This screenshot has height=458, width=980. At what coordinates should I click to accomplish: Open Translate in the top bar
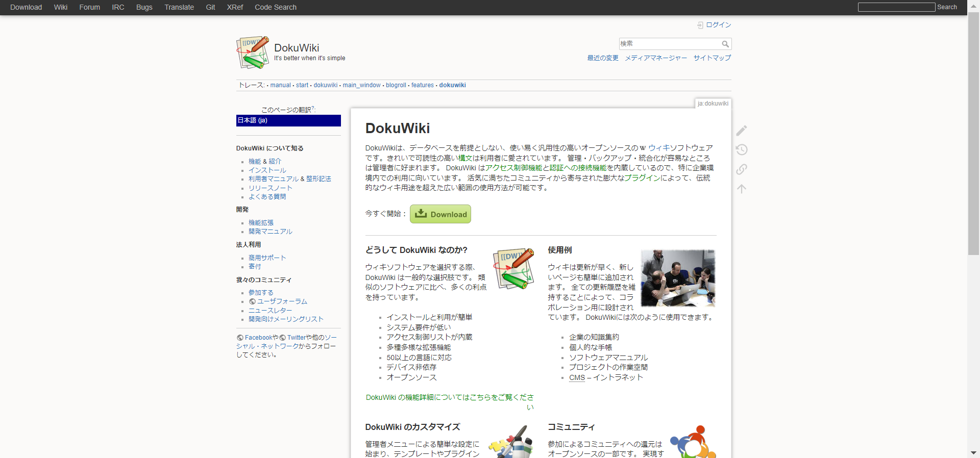coord(179,7)
